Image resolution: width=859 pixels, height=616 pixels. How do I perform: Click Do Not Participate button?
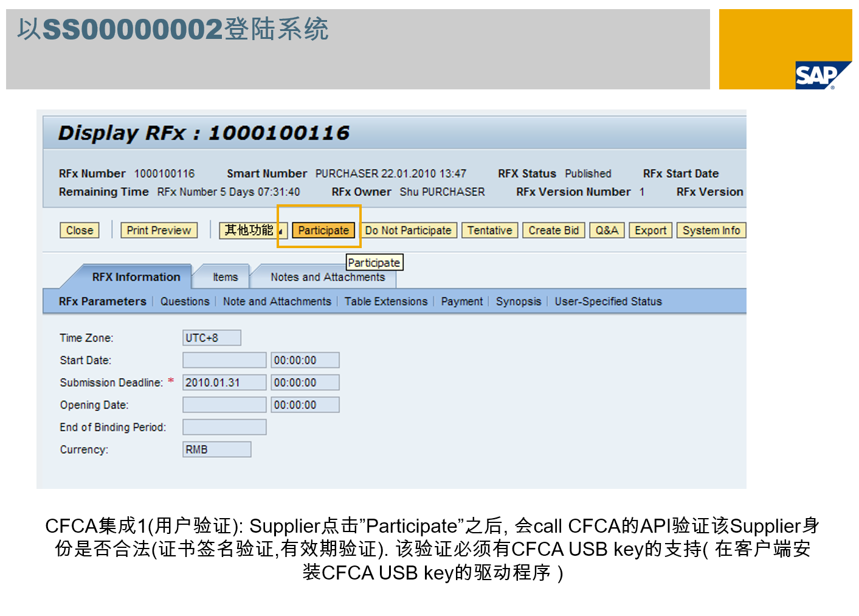[408, 230]
